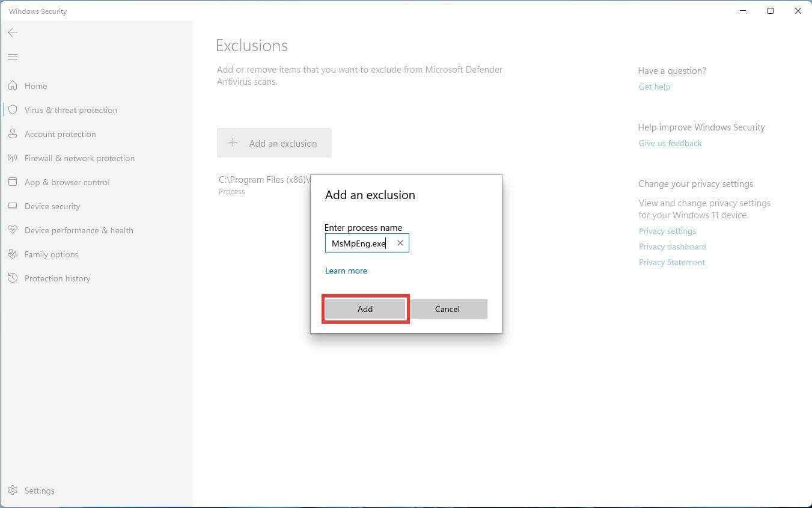Close the Windows Security window
The width and height of the screenshot is (812, 508).
point(798,11)
